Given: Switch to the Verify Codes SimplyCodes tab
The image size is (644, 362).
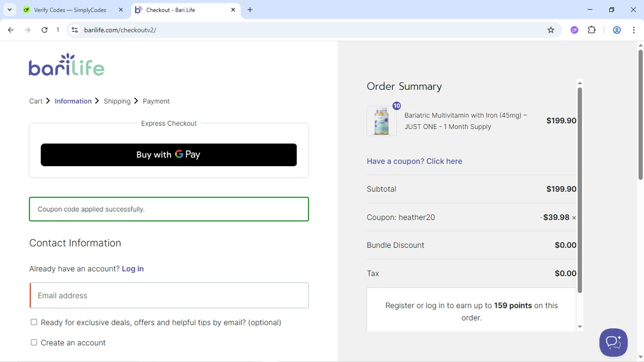Looking at the screenshot, I should (x=70, y=10).
